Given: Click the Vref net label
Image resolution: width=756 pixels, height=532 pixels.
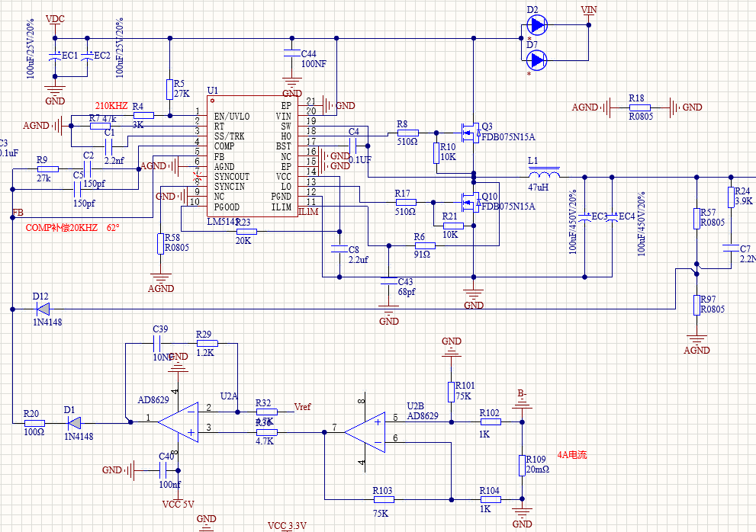Looking at the screenshot, I should point(303,407).
